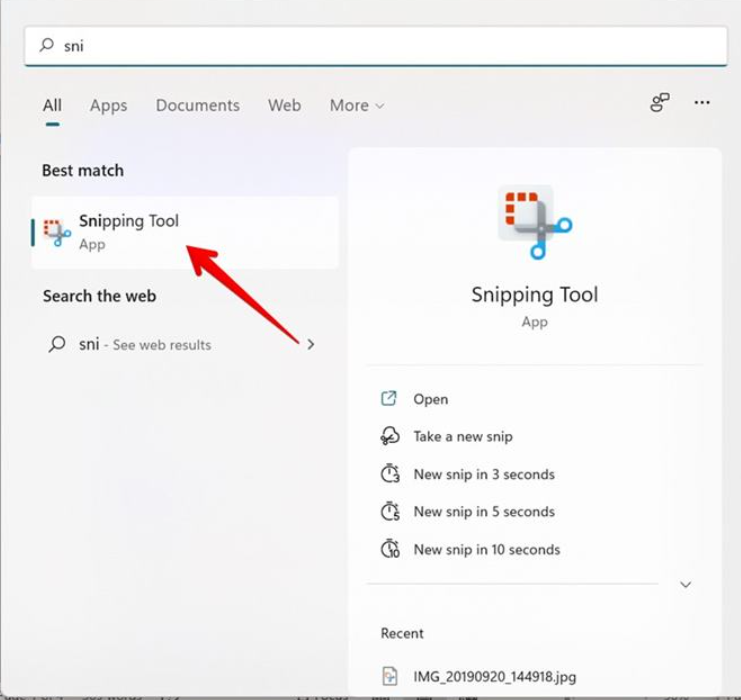This screenshot has width=741, height=700.
Task: Open Snipping Tool best match result
Action: point(185,233)
